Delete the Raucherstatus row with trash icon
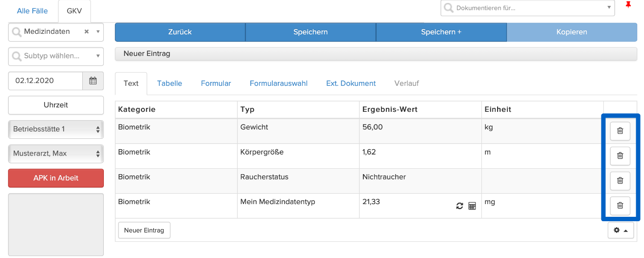 pos(620,181)
